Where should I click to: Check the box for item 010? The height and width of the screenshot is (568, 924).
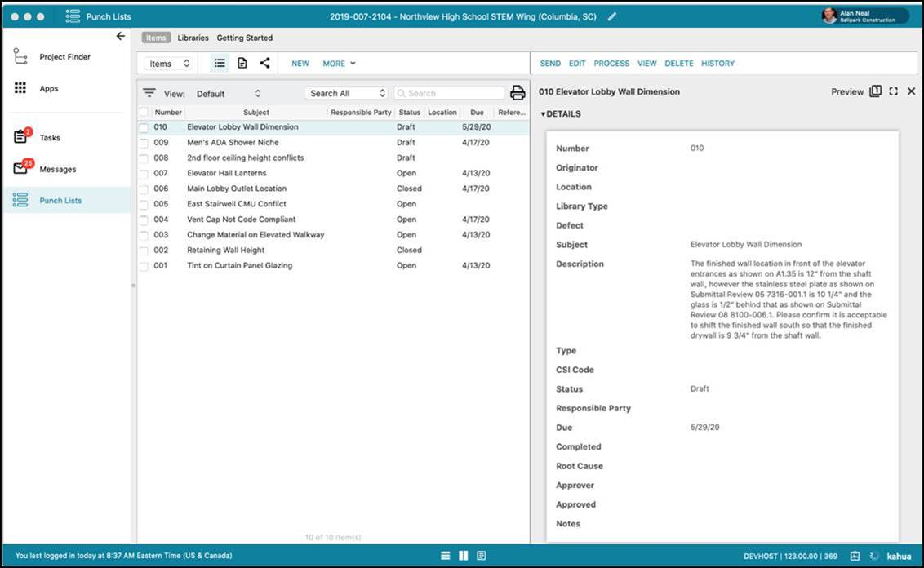[144, 127]
